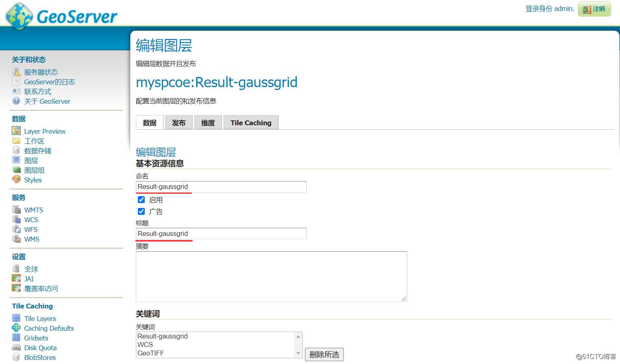Viewport: 620px width, 364px height.
Task: Click the layer groups (图层组) icon
Action: pos(16,169)
